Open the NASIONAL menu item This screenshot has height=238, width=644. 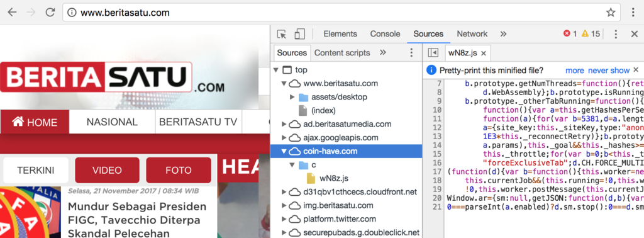pos(112,122)
